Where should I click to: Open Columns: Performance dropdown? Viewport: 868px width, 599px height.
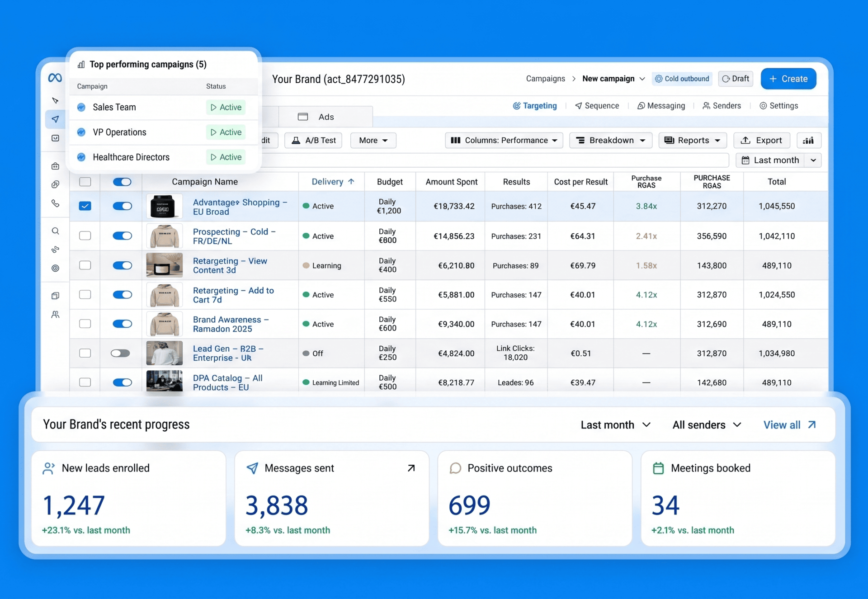point(504,140)
